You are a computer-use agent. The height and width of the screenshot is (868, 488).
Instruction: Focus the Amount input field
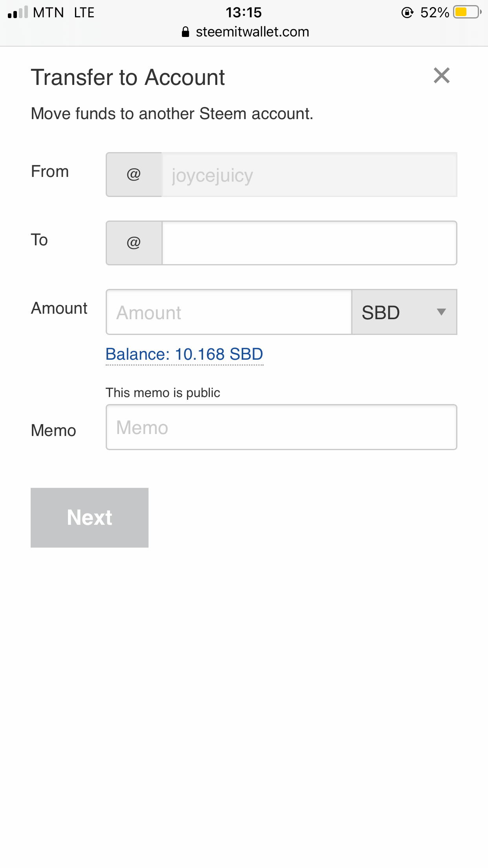click(x=229, y=313)
